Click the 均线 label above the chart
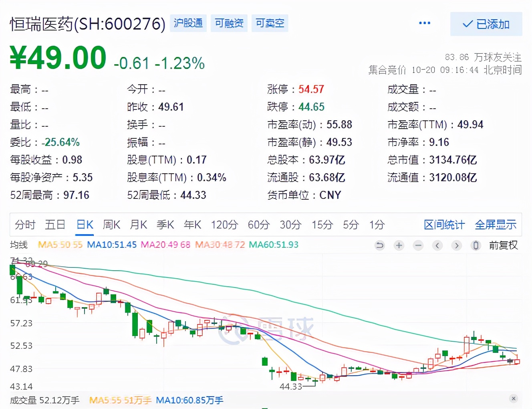Viewport: 532px width, 409px height. (19, 245)
